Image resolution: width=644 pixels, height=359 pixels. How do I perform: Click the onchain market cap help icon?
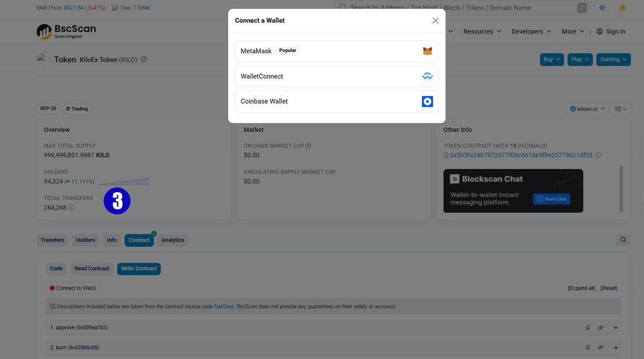308,145
